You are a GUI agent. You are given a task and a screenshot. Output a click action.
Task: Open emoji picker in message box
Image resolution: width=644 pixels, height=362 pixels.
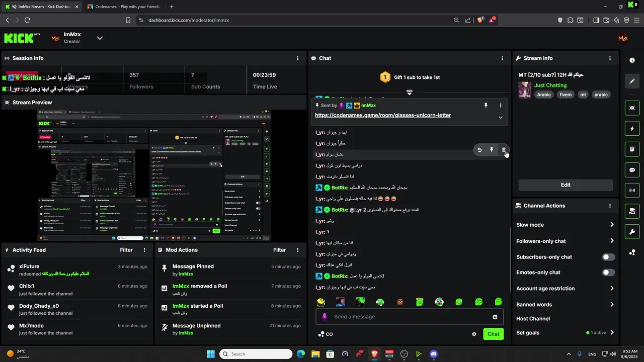[495, 317]
